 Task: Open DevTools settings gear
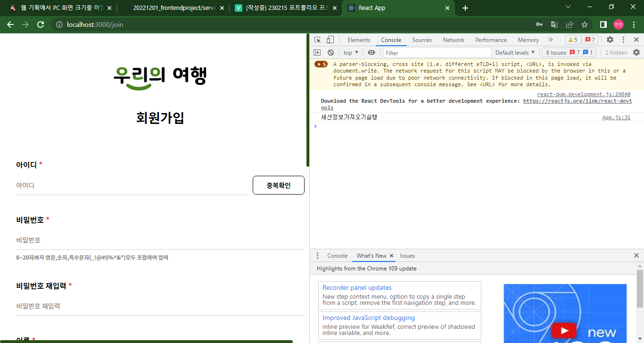tap(610, 40)
